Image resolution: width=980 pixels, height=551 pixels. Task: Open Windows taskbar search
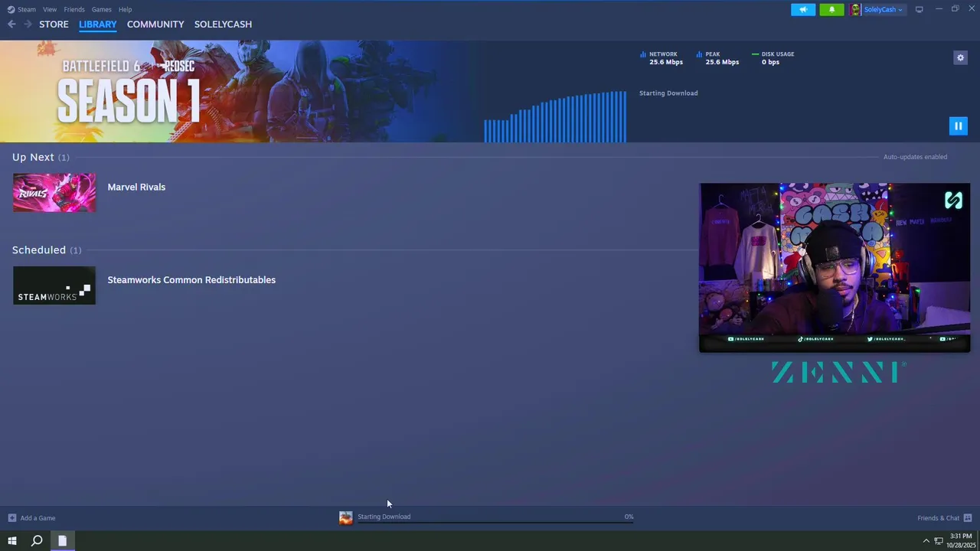pos(37,541)
